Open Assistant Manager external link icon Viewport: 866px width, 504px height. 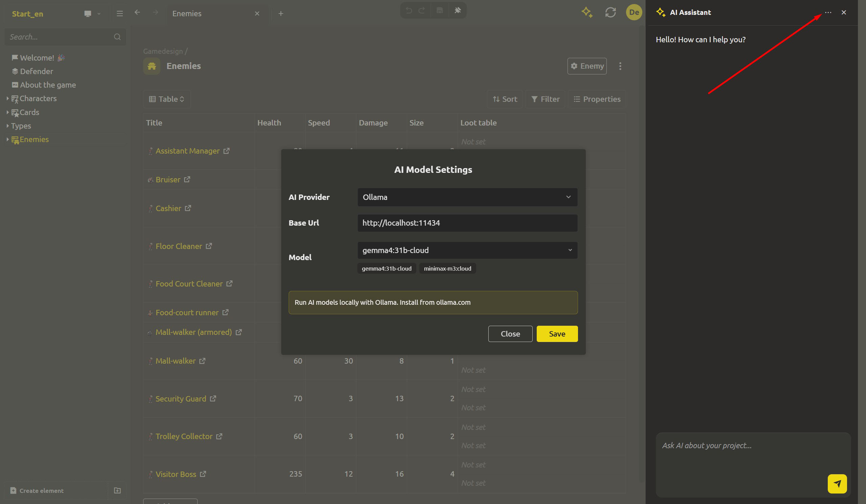coord(226,151)
